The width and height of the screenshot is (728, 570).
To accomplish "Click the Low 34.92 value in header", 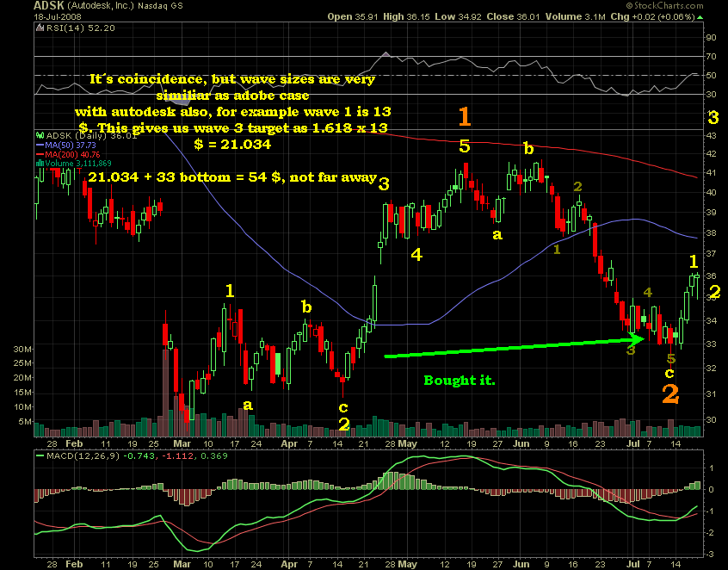I will pos(459,16).
